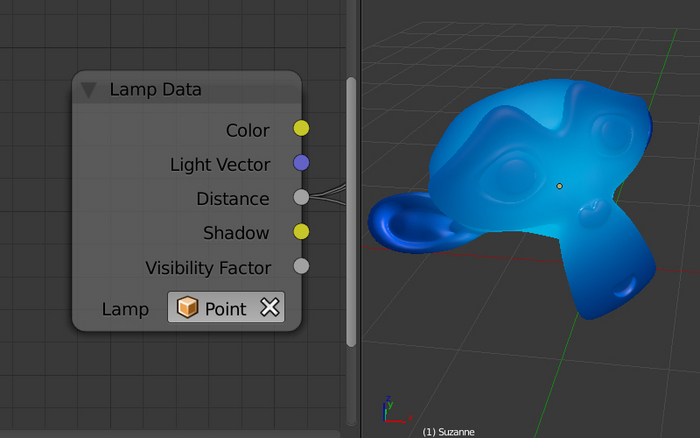The width and height of the screenshot is (700, 438).
Task: Click the Shadow output label
Action: coord(236,233)
